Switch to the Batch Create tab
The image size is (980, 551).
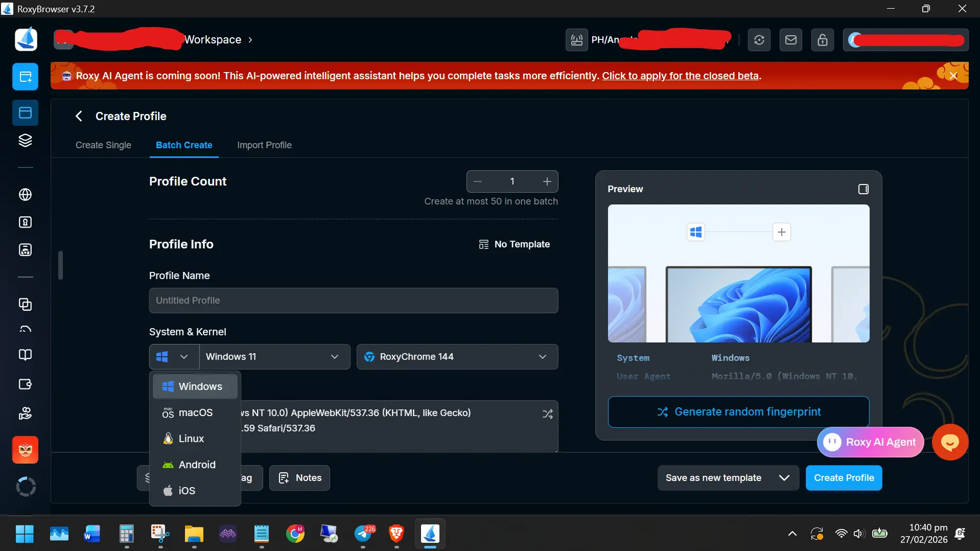184,145
